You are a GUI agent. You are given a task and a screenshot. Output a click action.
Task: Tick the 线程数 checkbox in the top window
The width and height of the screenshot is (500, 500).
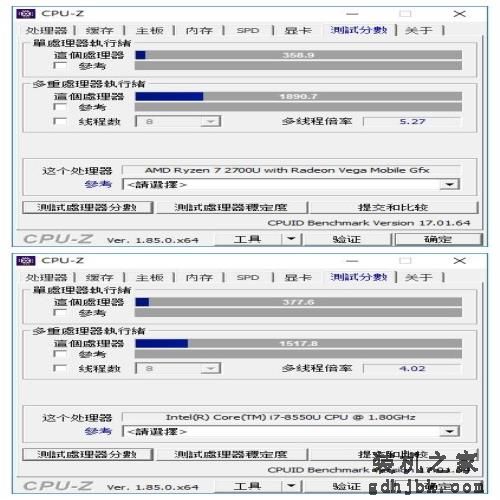tap(60, 121)
